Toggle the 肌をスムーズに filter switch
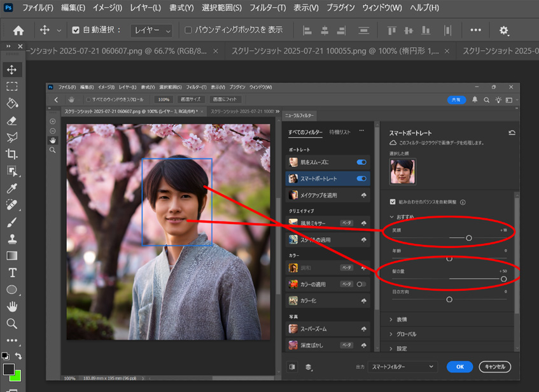Viewport: 539px width, 392px height. pos(361,162)
